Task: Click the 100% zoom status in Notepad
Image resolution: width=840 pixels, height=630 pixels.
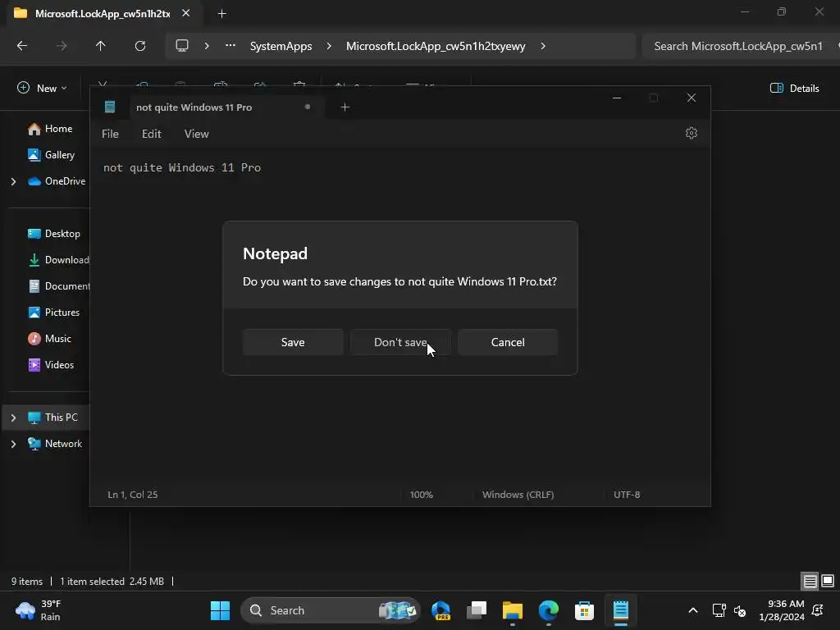Action: (421, 495)
